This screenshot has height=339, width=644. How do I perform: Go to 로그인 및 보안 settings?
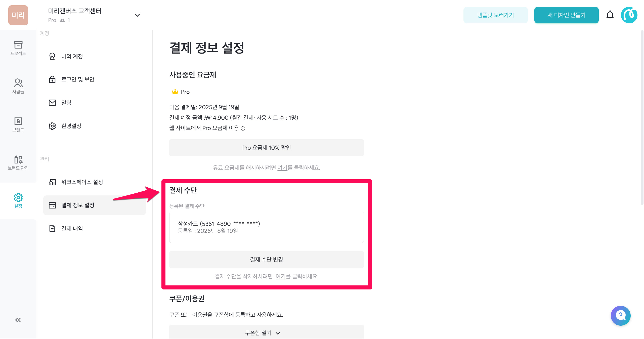[x=78, y=79]
